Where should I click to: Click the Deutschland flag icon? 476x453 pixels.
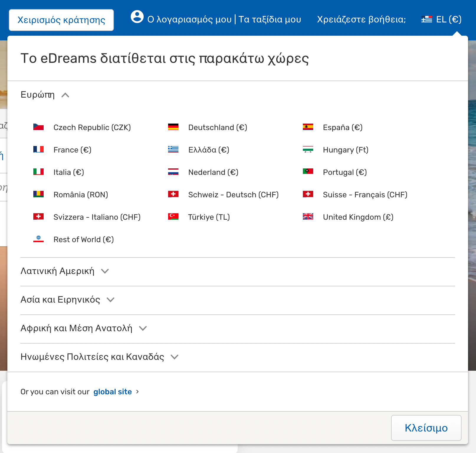click(173, 127)
